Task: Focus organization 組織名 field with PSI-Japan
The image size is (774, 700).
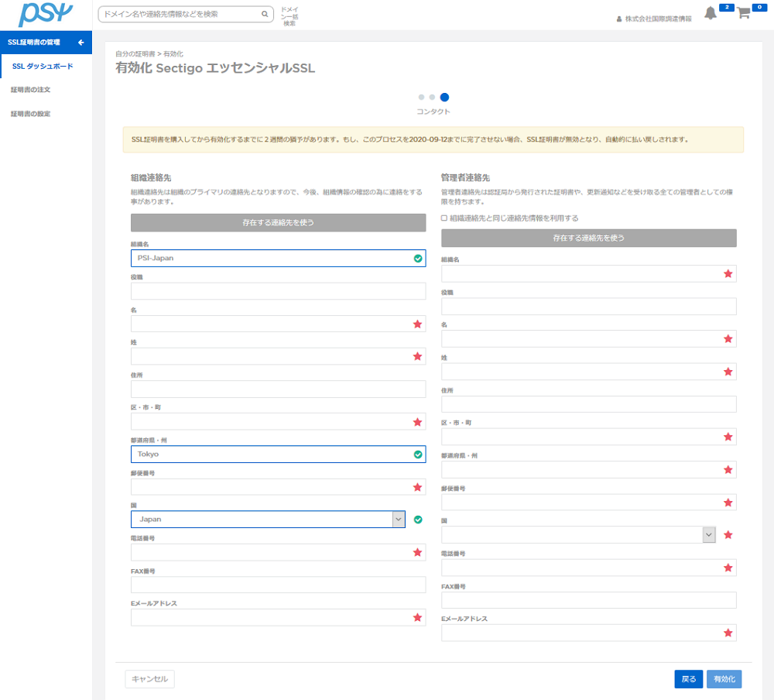Action: click(278, 259)
